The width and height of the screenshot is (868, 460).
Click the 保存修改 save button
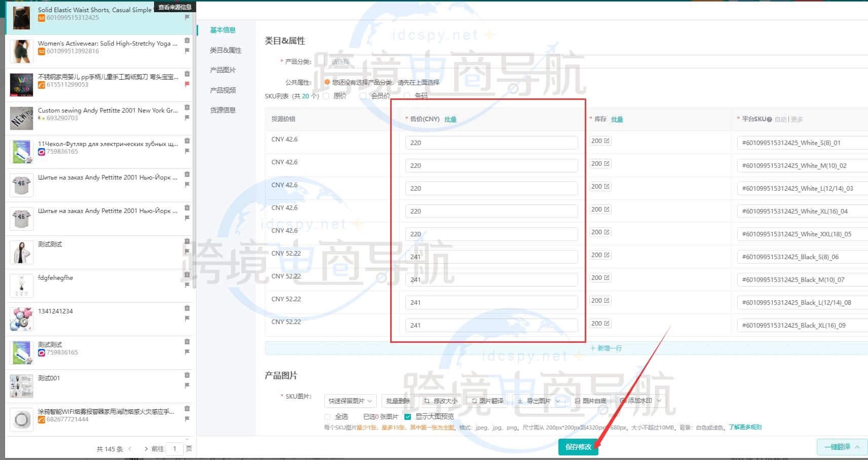pyautogui.click(x=578, y=448)
